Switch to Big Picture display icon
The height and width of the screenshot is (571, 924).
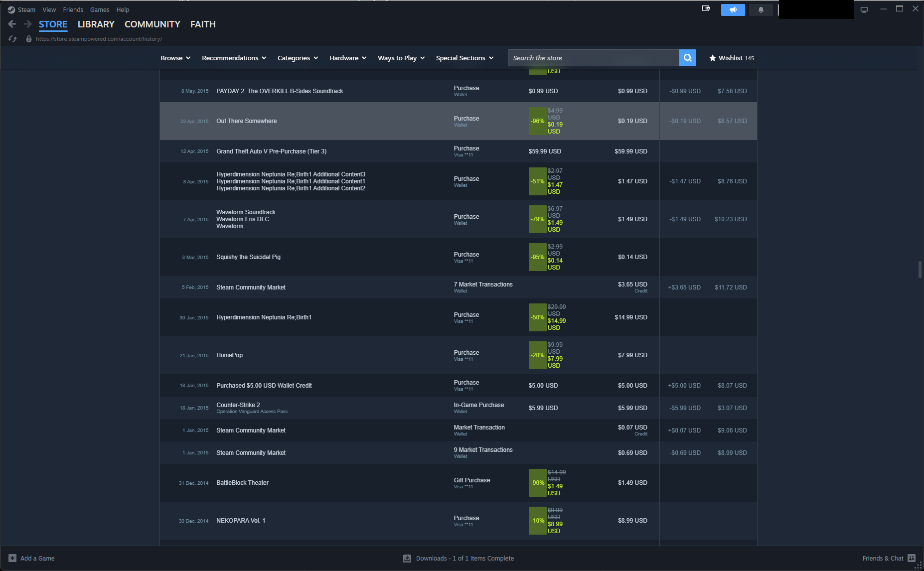tap(864, 9)
